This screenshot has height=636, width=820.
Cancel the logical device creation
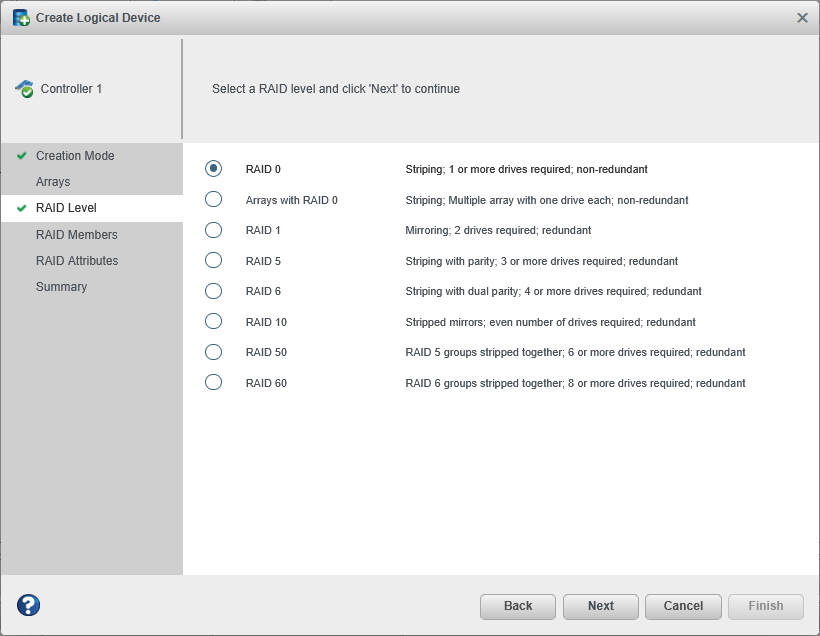(x=684, y=606)
